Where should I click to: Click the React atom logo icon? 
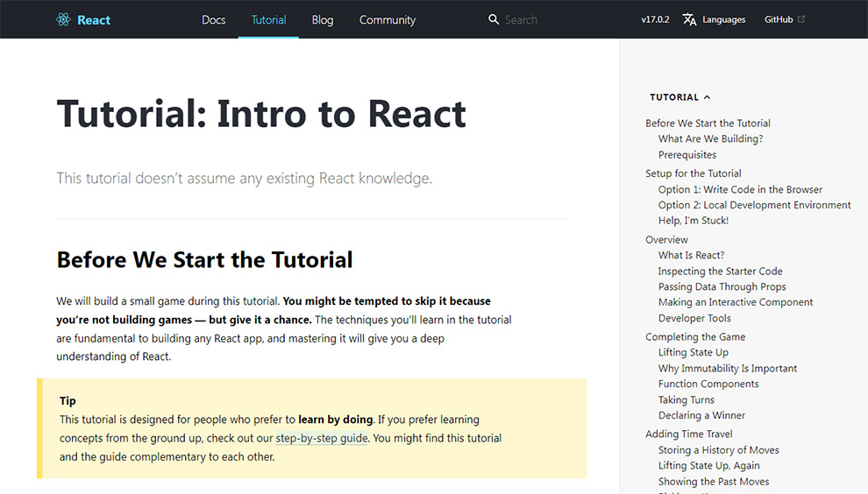(63, 20)
